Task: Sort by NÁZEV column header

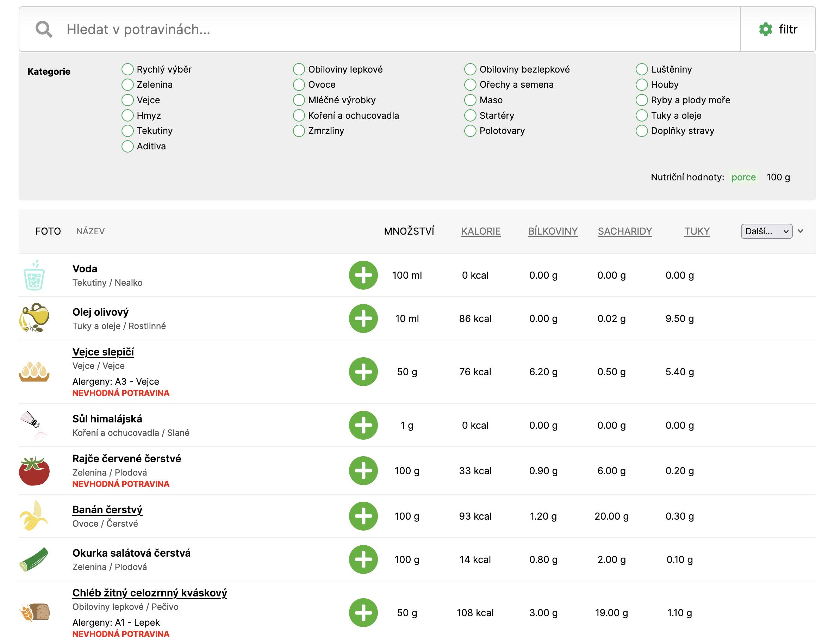Action: coord(91,231)
